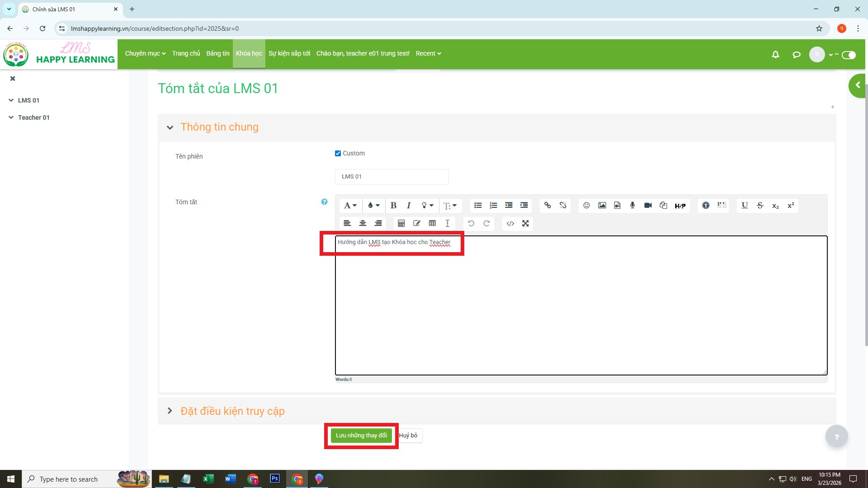
Task: Open Sự kiện sắp tới menu item
Action: coord(289,53)
